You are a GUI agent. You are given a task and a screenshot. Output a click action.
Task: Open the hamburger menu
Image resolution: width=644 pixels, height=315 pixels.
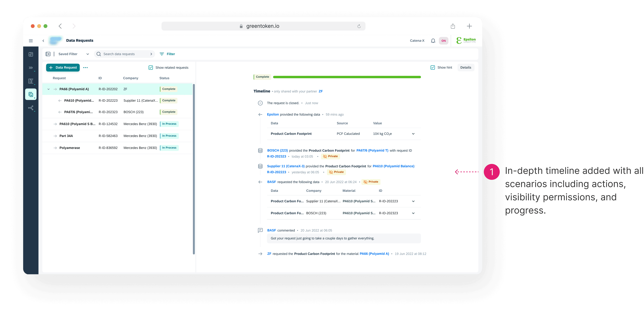pos(31,41)
